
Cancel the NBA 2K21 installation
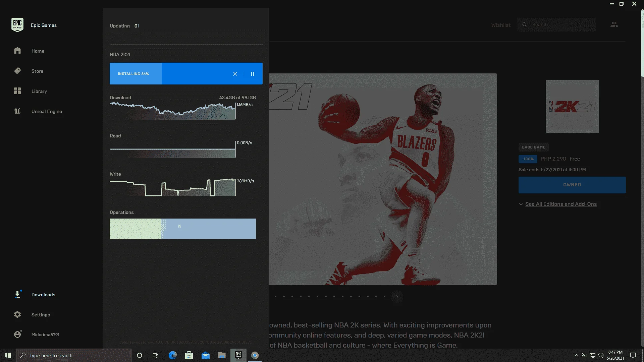[x=235, y=74]
